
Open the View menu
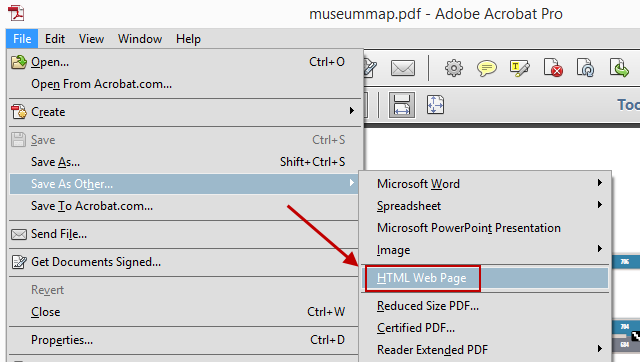point(91,39)
